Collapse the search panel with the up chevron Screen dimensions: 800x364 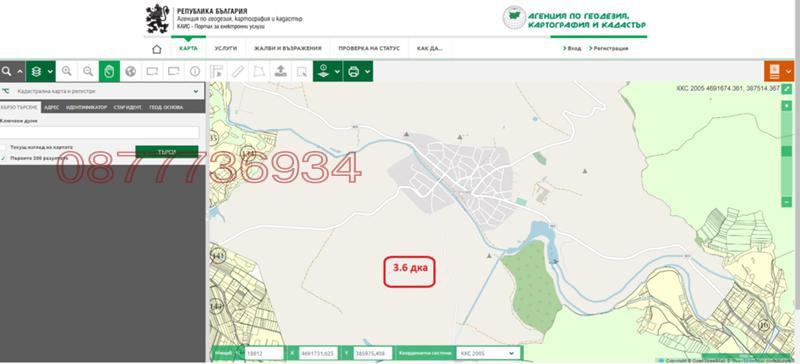[19, 71]
